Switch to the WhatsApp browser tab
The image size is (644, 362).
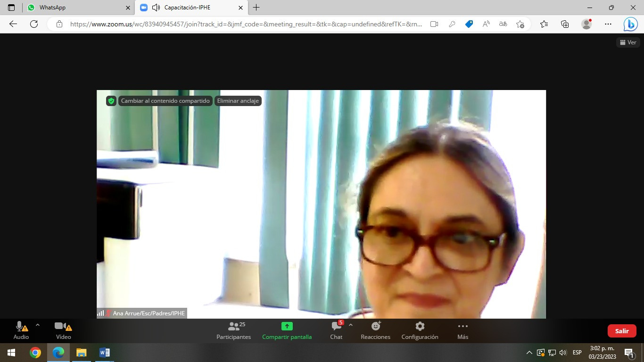point(78,8)
